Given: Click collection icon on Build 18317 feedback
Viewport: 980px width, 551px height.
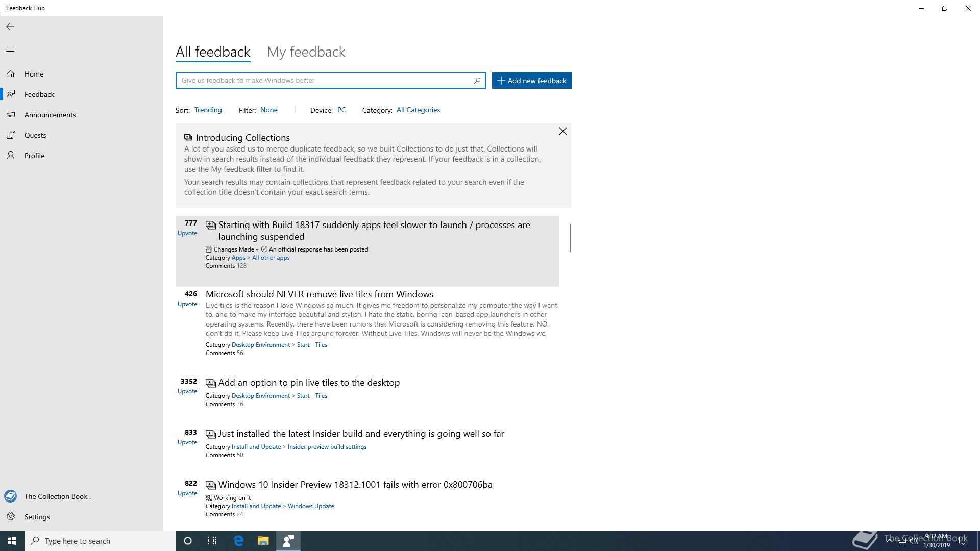Looking at the screenshot, I should pyautogui.click(x=211, y=225).
